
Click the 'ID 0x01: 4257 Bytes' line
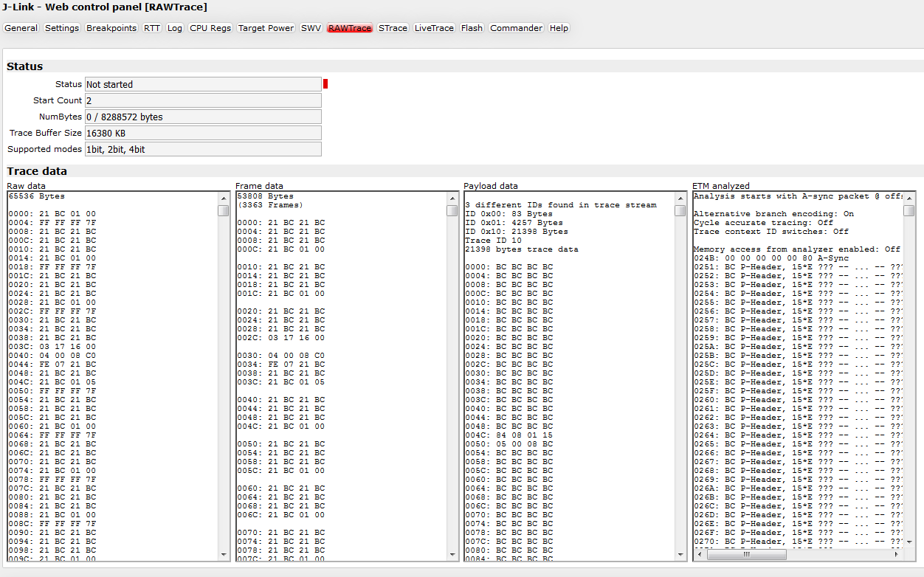click(514, 223)
